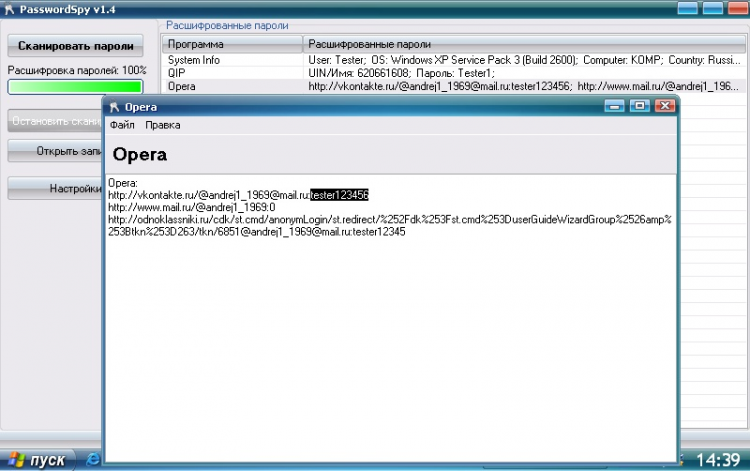
Task: Maximize the PasswordSpy main window
Action: coord(713,8)
